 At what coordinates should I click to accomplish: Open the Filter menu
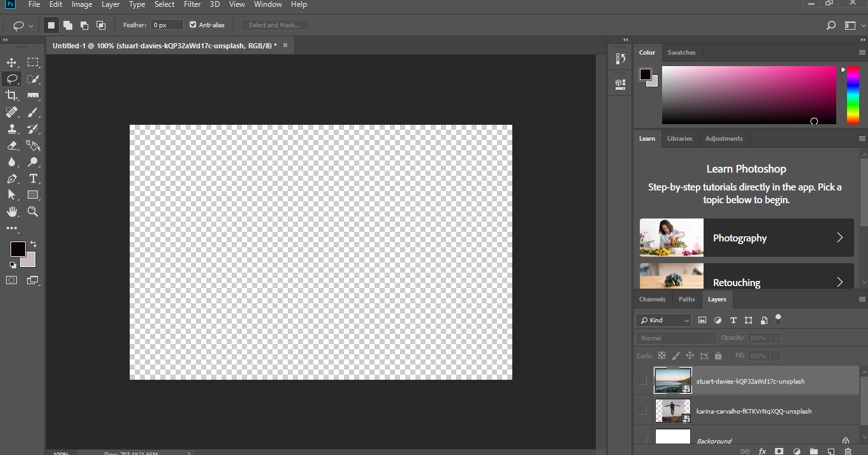click(192, 4)
